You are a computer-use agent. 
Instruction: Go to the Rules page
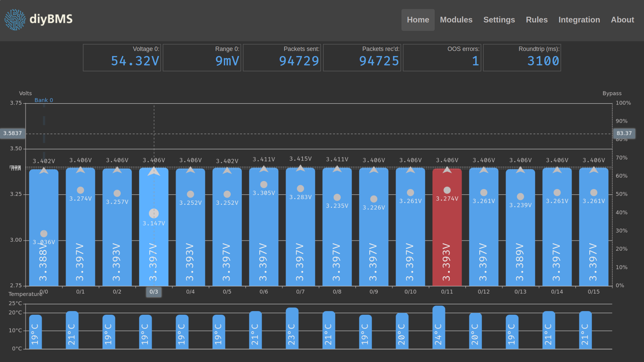(x=537, y=20)
